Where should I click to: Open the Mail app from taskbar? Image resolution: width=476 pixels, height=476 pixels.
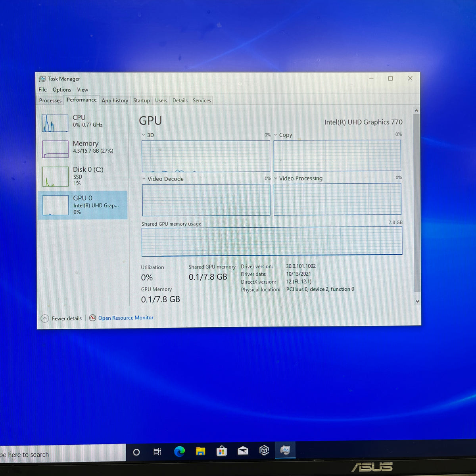243,450
